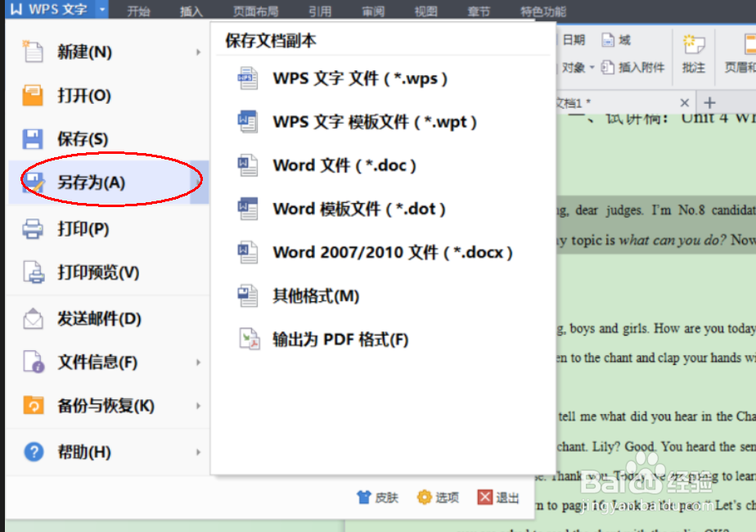
Task: Expand the 新建 submenu arrow
Action: click(199, 51)
